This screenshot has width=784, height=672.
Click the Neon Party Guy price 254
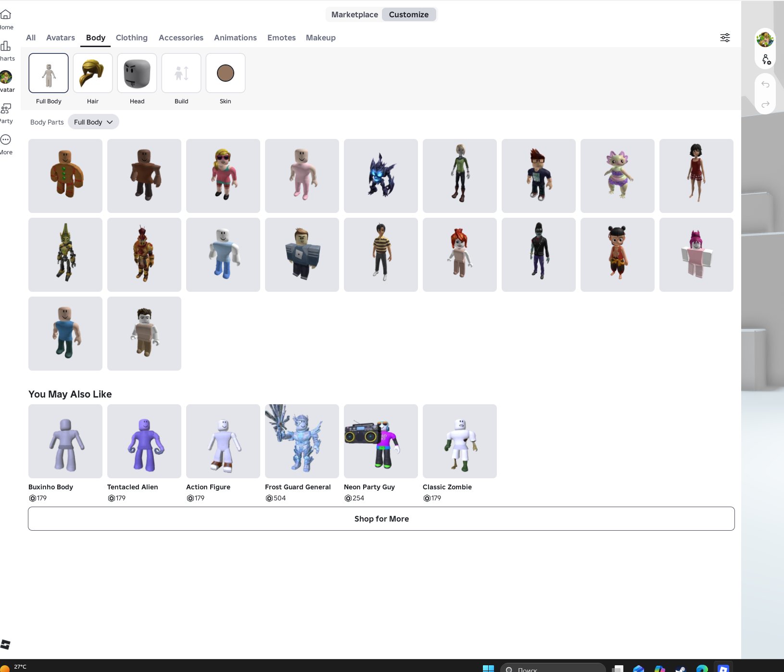point(354,498)
